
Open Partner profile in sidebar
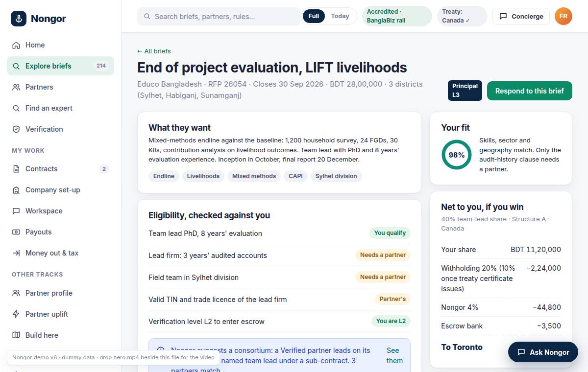point(60,293)
